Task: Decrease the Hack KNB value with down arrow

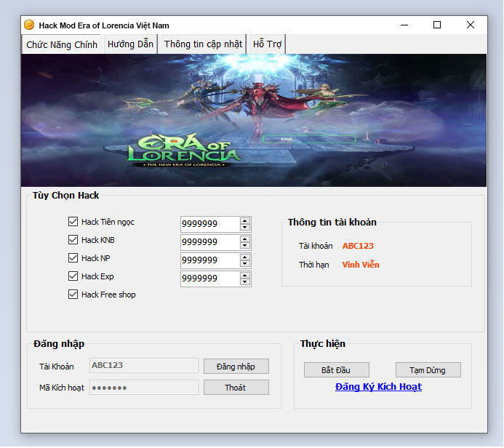Action: (245, 246)
